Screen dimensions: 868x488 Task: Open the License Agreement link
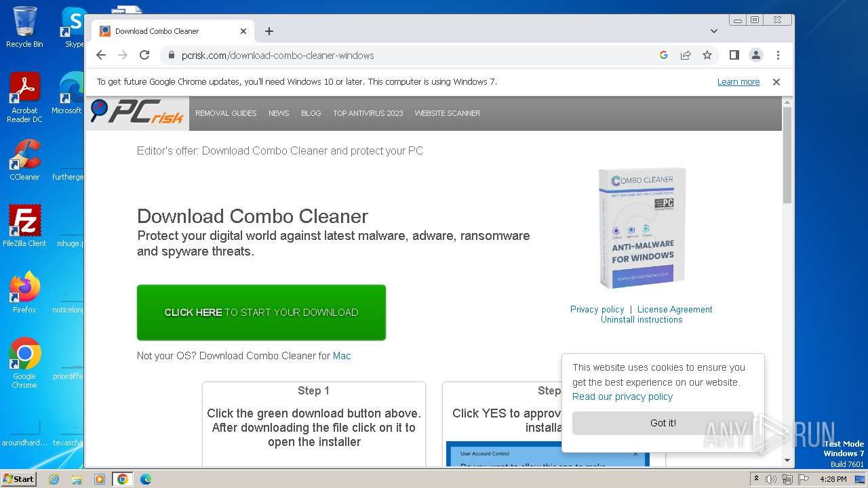675,309
